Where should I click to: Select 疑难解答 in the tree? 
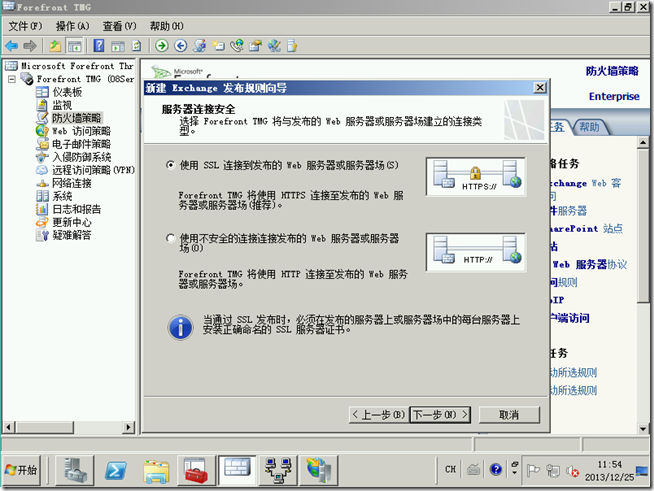click(71, 235)
